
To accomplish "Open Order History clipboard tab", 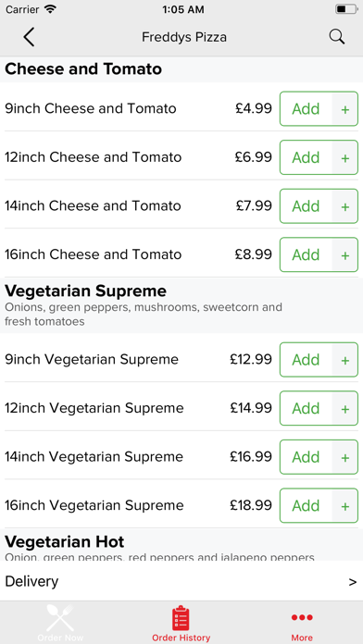I will pyautogui.click(x=181, y=623).
